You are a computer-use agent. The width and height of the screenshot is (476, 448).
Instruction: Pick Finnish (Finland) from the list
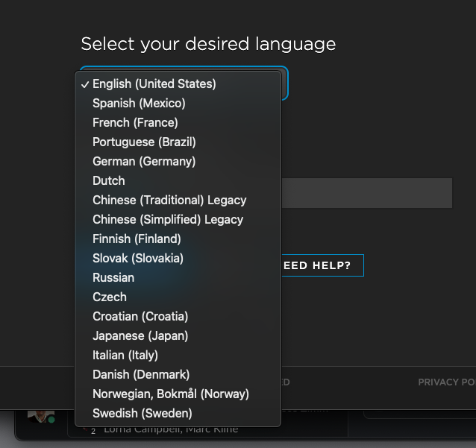pos(137,239)
